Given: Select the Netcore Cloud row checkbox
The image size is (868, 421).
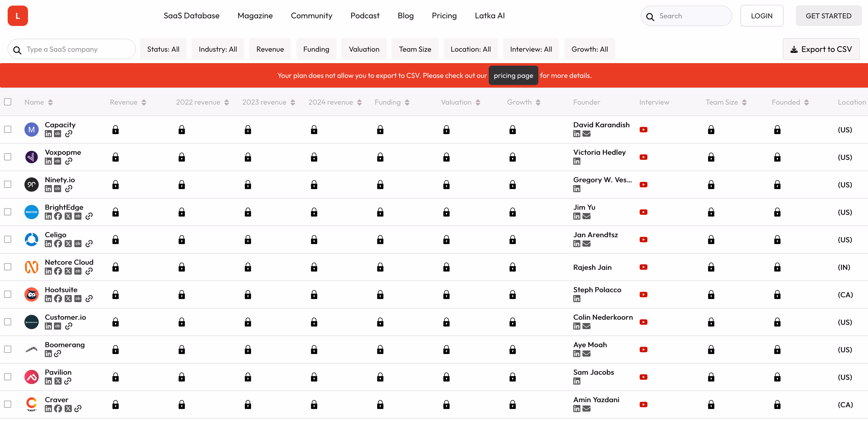Looking at the screenshot, I should tap(8, 267).
